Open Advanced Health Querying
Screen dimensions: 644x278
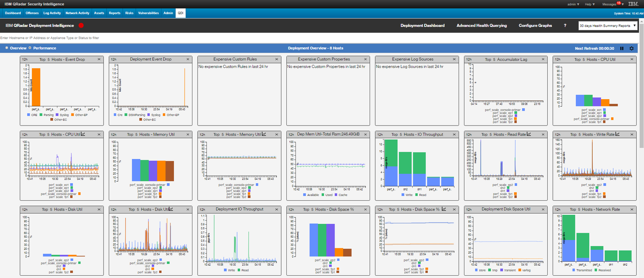pos(482,25)
